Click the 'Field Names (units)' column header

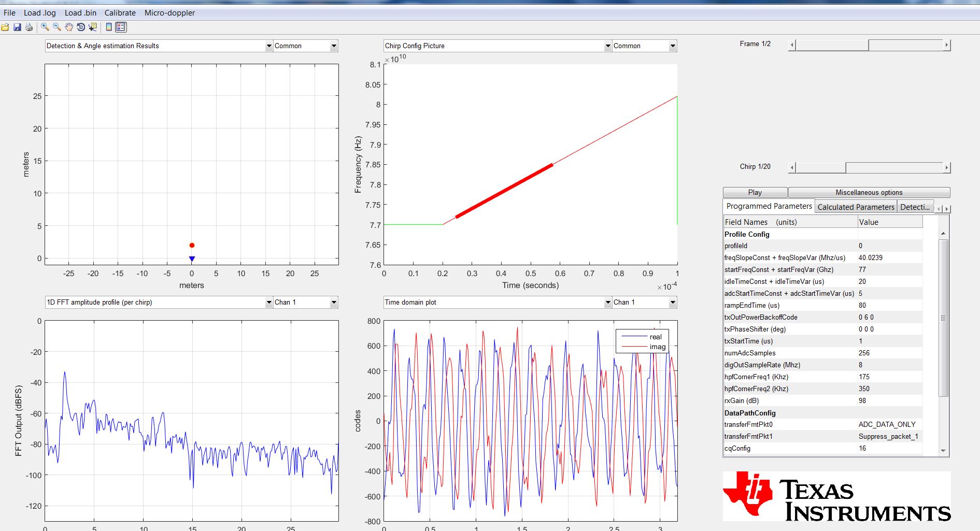point(790,222)
